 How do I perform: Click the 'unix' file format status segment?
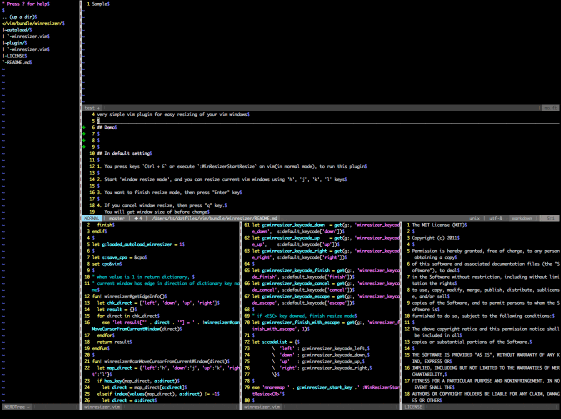point(475,218)
